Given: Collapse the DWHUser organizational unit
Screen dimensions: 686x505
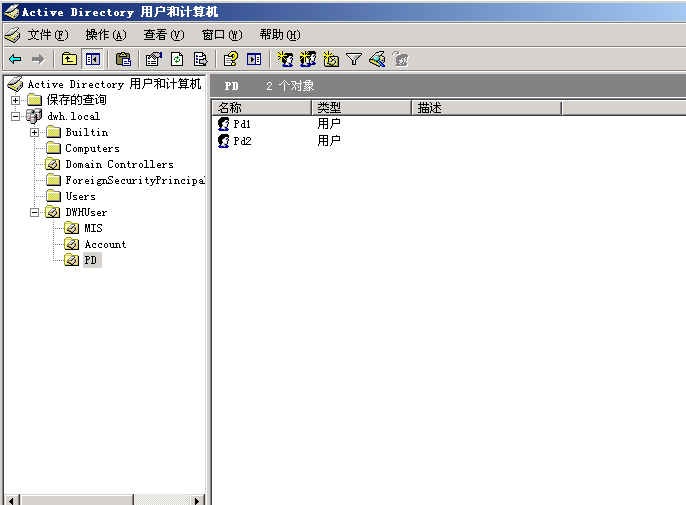Looking at the screenshot, I should (x=35, y=212).
